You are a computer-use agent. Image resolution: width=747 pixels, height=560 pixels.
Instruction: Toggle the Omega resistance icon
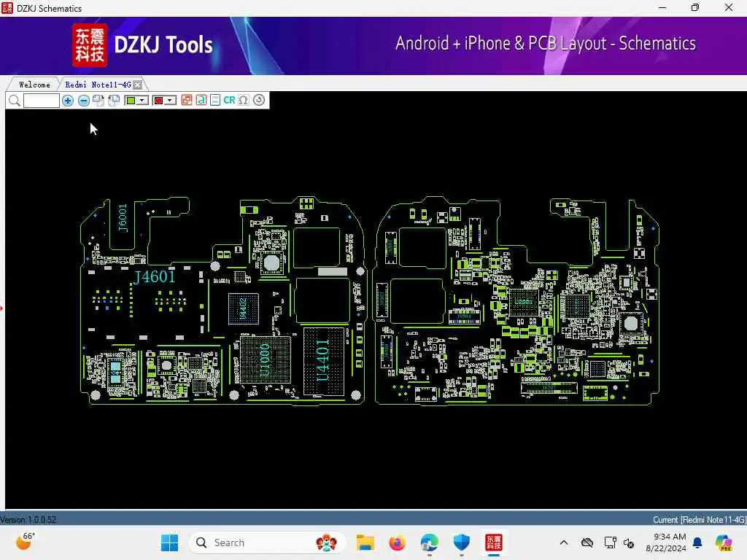244,100
